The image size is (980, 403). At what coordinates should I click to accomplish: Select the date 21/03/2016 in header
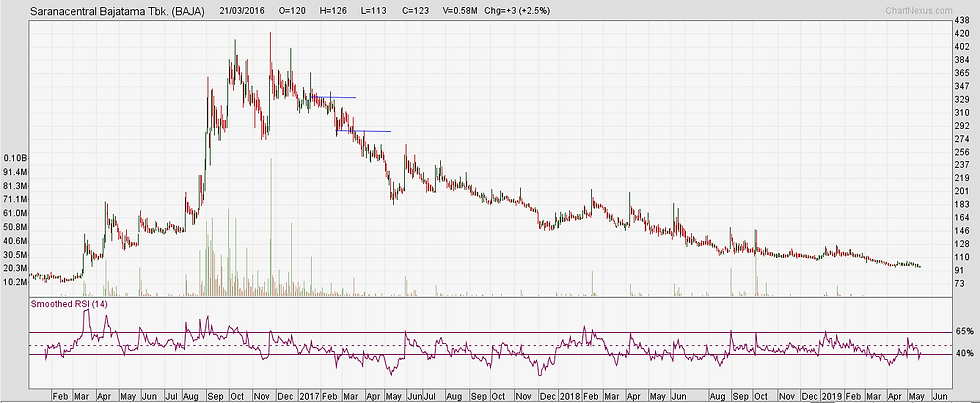[x=241, y=11]
